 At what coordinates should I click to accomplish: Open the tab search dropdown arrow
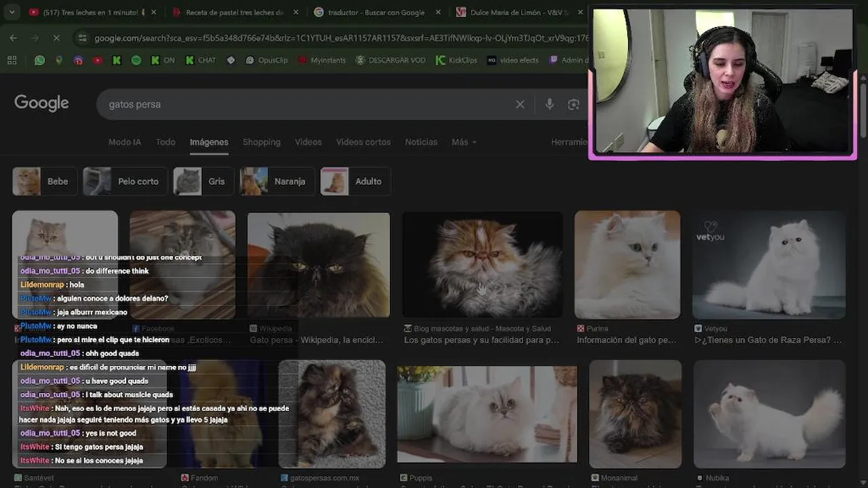pyautogui.click(x=12, y=12)
